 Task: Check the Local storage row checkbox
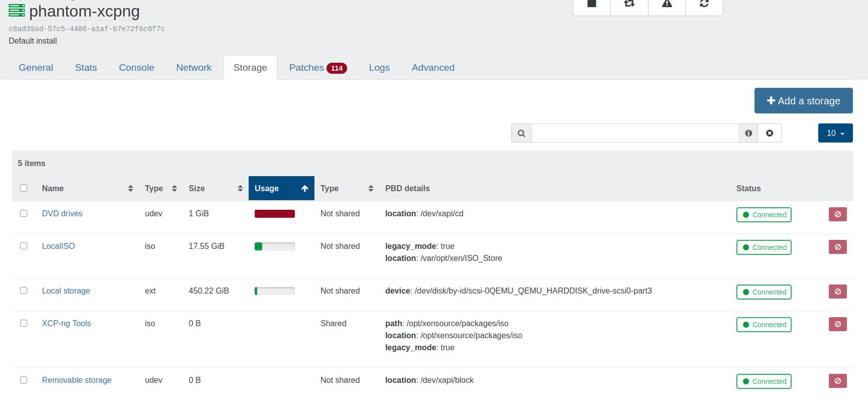(x=24, y=291)
